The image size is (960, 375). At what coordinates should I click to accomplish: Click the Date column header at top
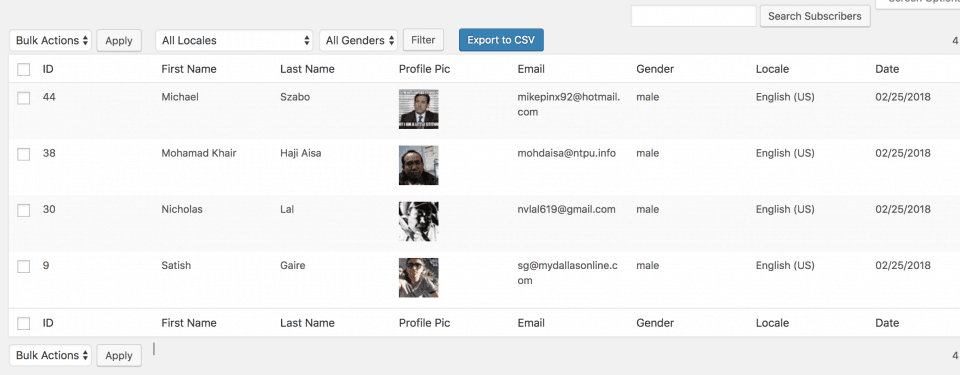pos(887,69)
